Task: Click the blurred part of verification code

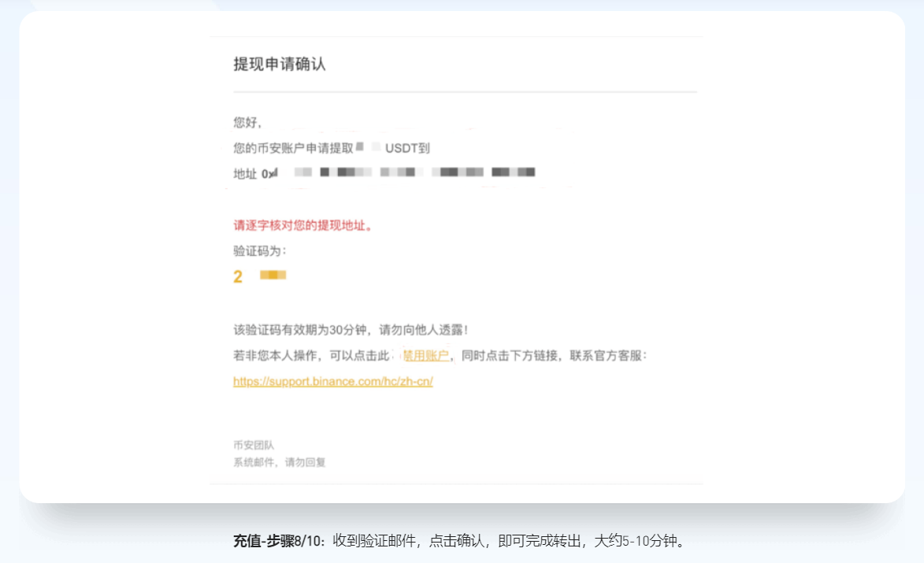Action: (x=273, y=276)
